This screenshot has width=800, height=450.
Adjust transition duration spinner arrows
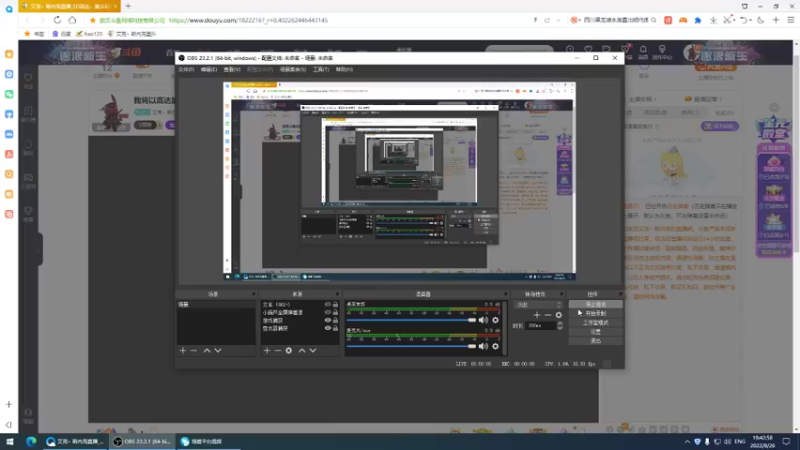tap(560, 326)
